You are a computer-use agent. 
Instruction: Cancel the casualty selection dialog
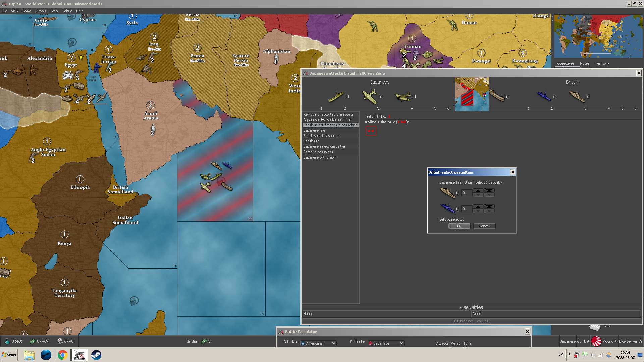tap(484, 226)
